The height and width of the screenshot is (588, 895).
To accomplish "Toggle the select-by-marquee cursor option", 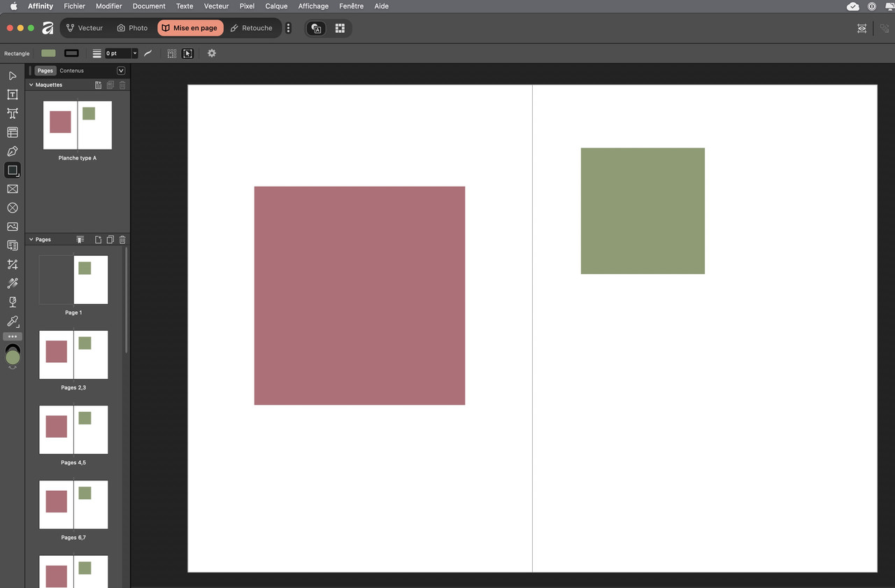I will point(187,53).
